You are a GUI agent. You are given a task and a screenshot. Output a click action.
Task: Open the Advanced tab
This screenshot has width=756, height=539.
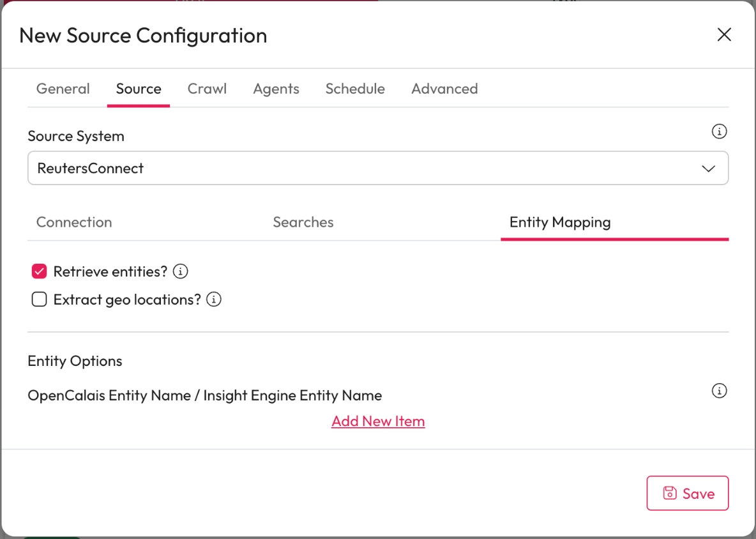pyautogui.click(x=444, y=89)
